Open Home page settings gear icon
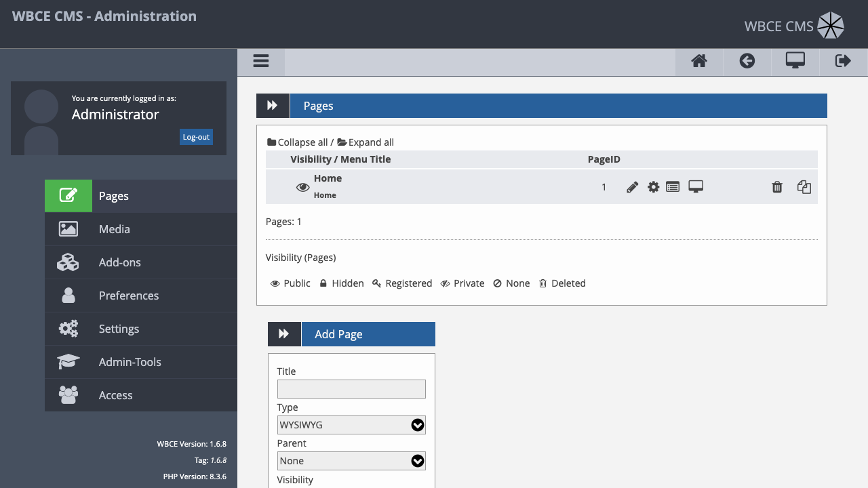Image resolution: width=868 pixels, height=488 pixels. pyautogui.click(x=653, y=187)
